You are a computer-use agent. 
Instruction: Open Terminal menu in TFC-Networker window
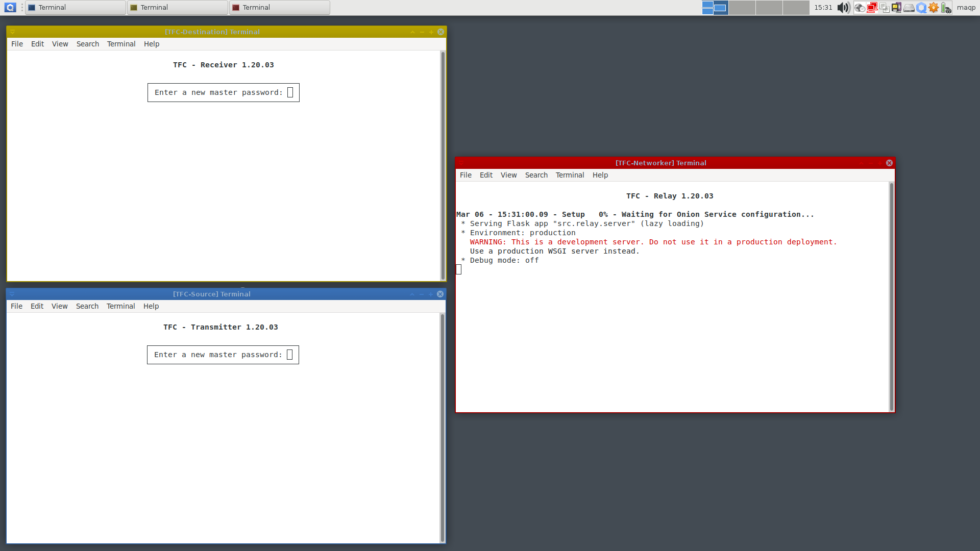click(570, 175)
